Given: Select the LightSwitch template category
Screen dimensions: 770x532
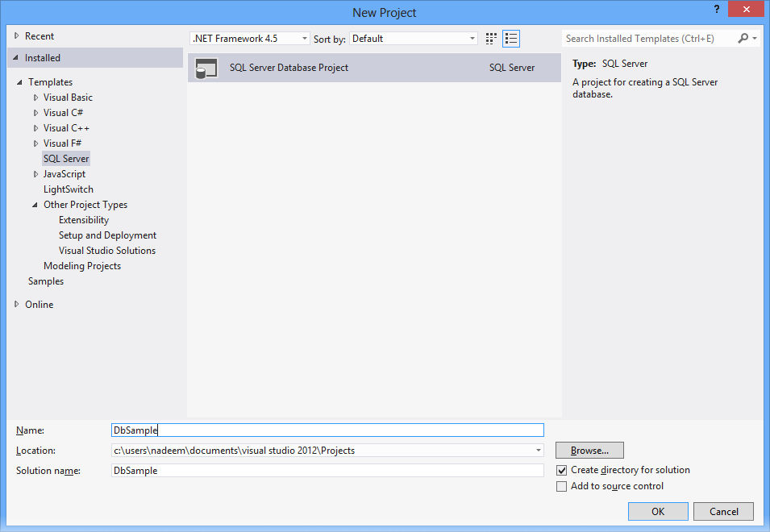Looking at the screenshot, I should (69, 189).
